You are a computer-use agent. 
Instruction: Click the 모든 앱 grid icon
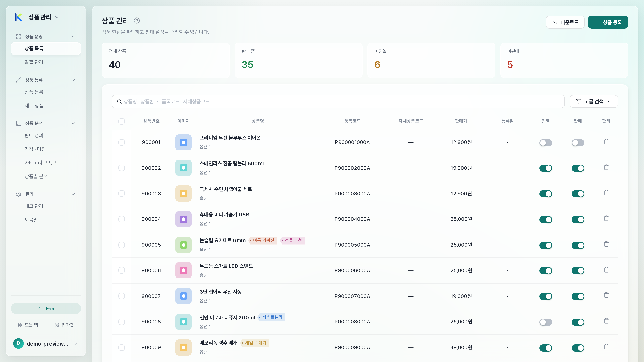click(x=20, y=325)
